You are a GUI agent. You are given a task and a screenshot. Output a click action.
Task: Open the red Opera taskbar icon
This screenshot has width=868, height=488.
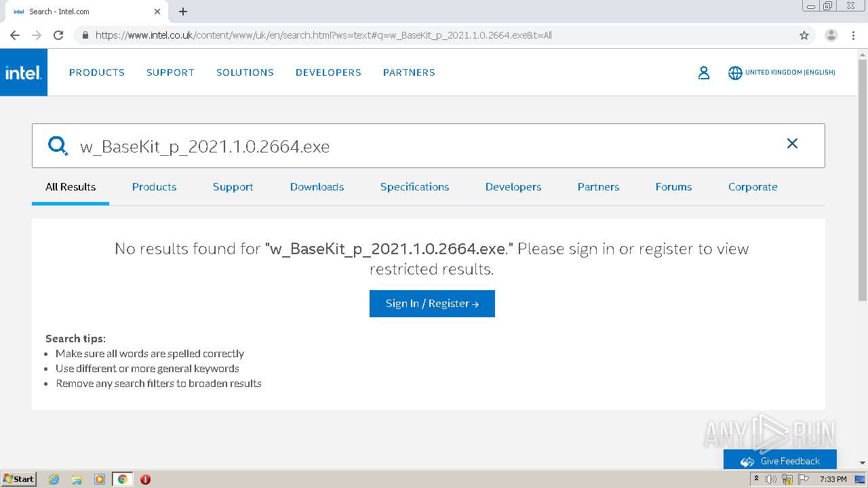pos(145,479)
